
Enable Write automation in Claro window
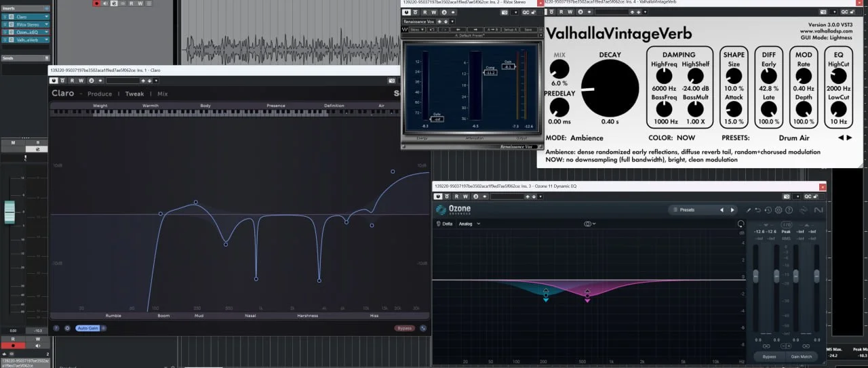81,80
